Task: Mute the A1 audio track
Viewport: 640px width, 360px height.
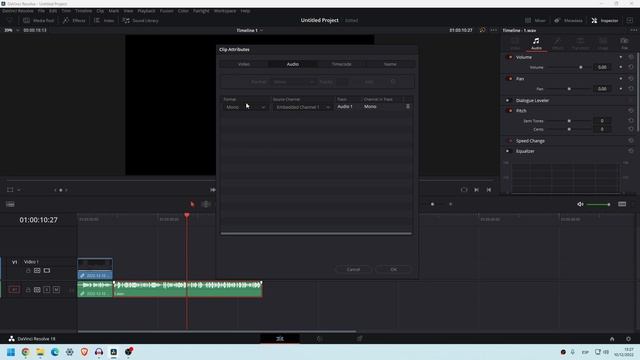Action: click(x=56, y=290)
